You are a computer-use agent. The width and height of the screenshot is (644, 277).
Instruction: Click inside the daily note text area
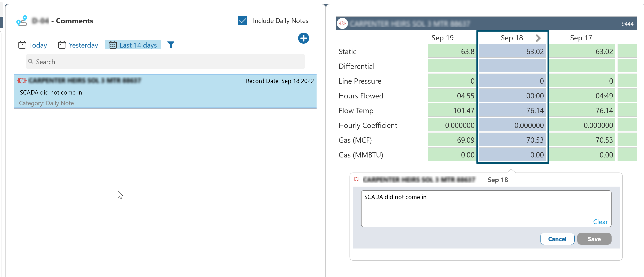click(x=486, y=208)
